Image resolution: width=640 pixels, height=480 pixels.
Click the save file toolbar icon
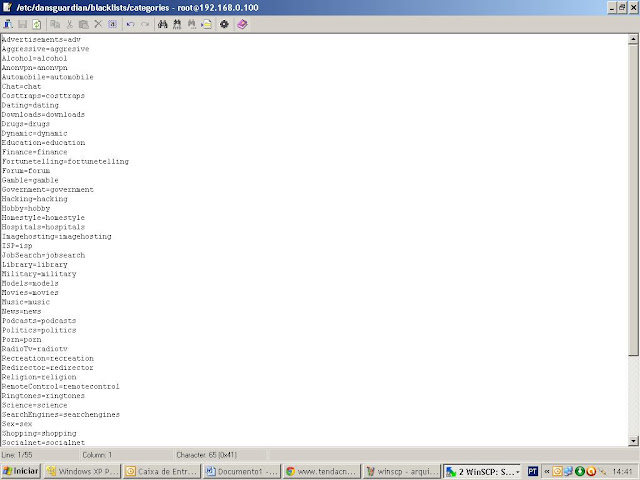tap(22, 24)
